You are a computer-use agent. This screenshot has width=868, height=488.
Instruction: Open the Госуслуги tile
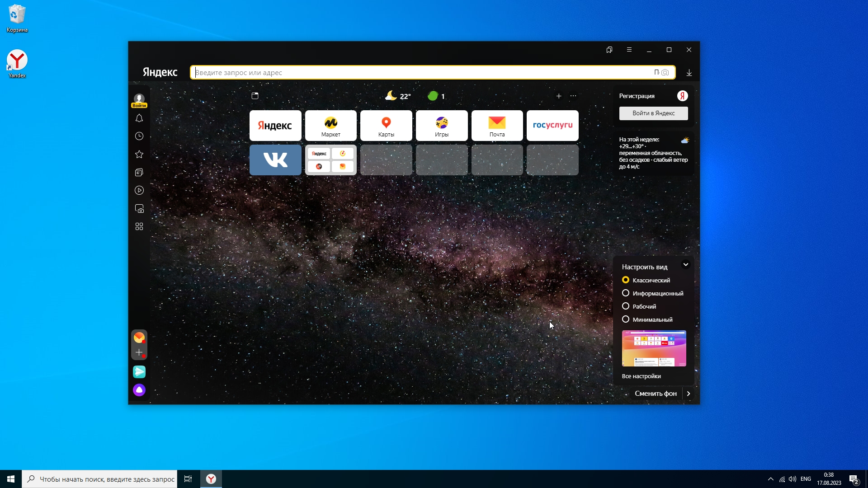tap(552, 126)
